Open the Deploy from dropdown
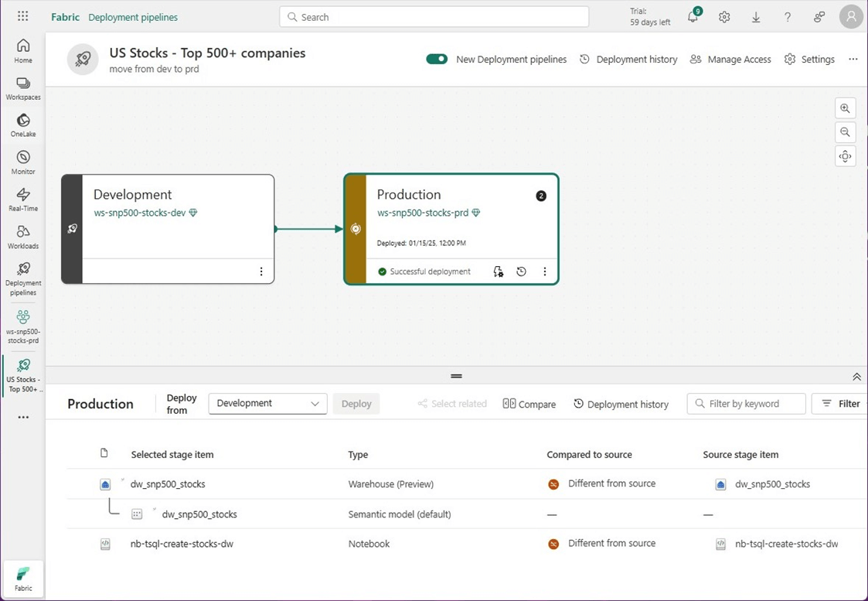 [x=267, y=404]
